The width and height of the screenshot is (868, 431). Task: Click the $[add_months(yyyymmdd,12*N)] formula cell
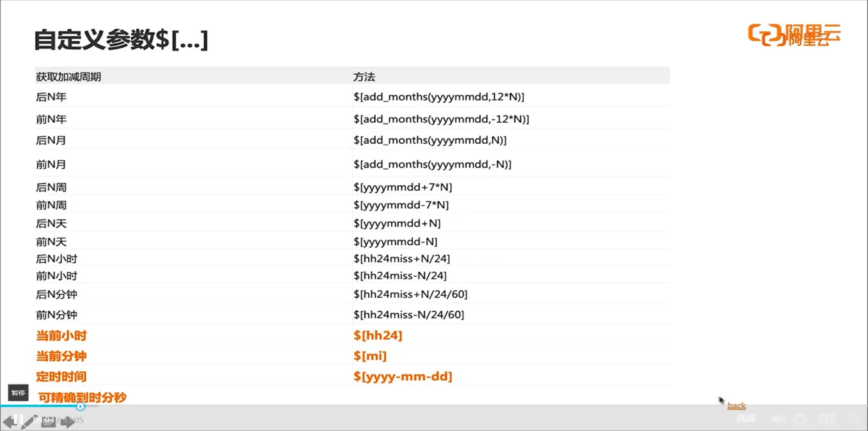(x=439, y=97)
